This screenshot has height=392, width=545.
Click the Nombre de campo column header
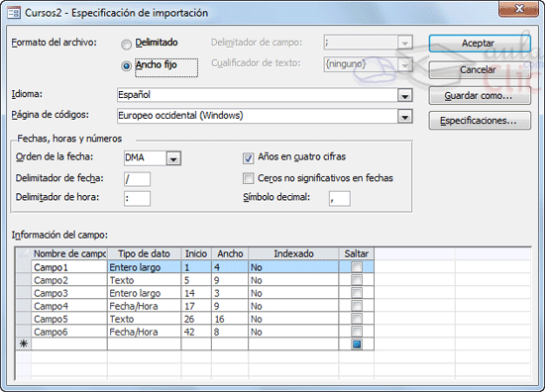[x=69, y=253]
